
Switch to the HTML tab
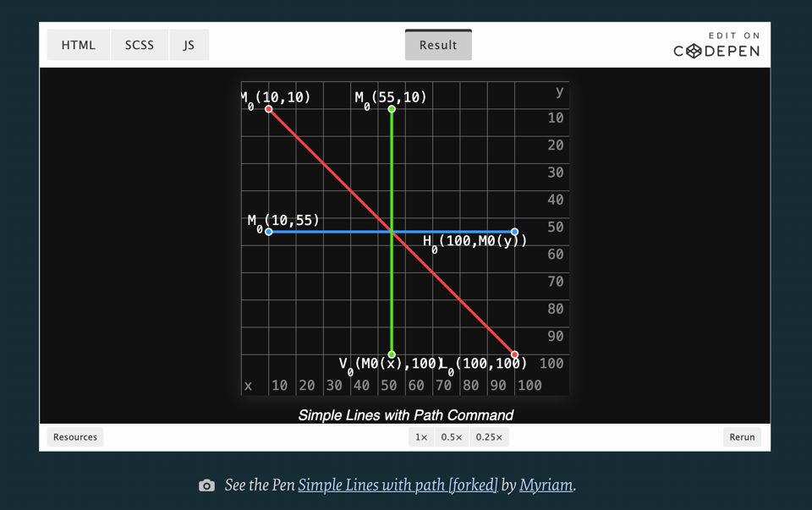[78, 45]
